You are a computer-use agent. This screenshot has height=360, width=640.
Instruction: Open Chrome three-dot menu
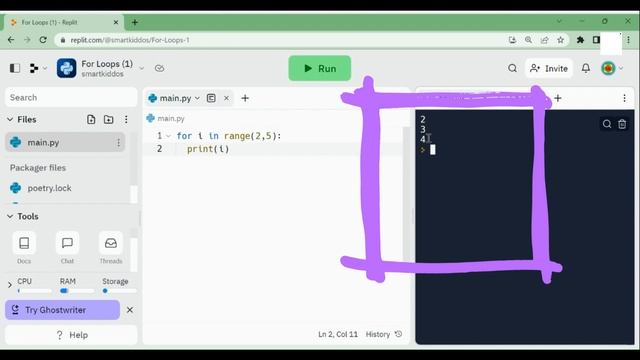tap(629, 40)
